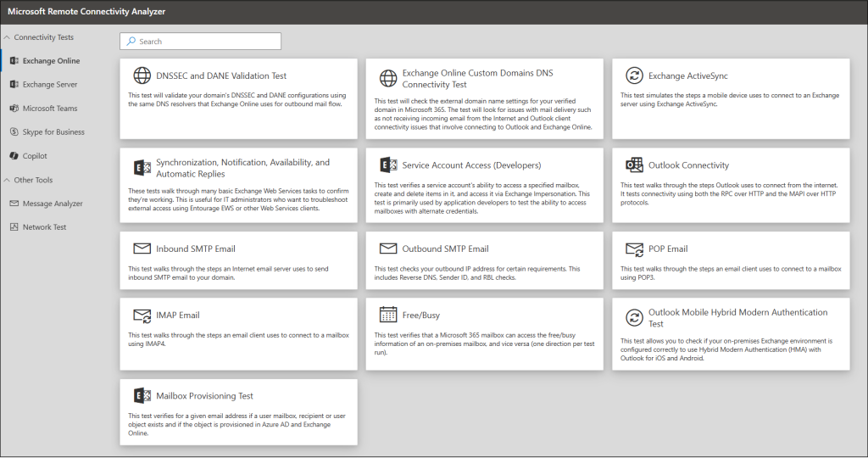Viewport: 868px width, 458px height.
Task: Launch the Exchange ActiveSync test
Action: point(688,75)
